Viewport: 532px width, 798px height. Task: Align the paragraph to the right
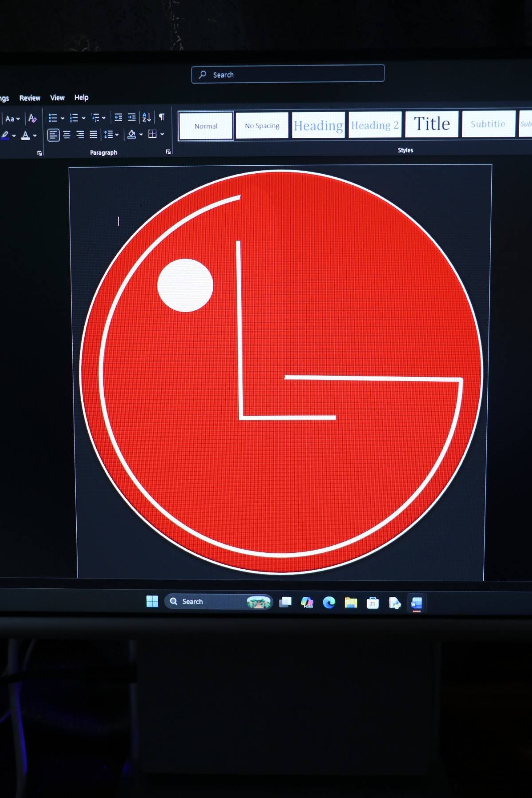pyautogui.click(x=80, y=135)
